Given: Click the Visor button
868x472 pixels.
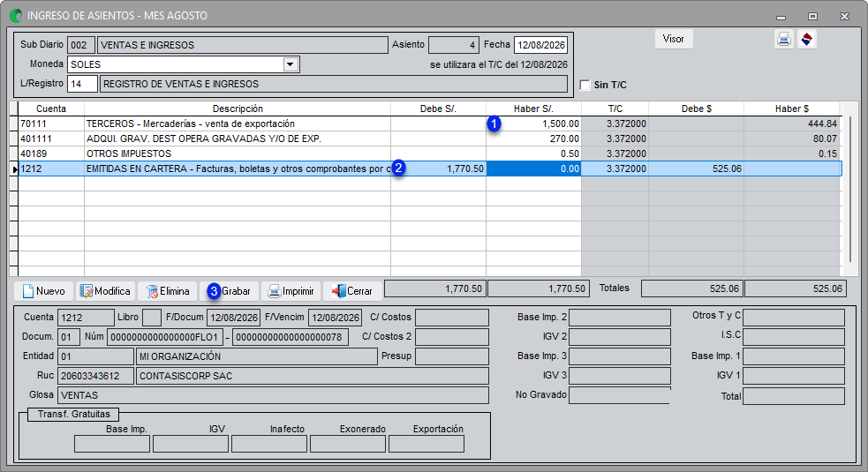Looking at the screenshot, I should coord(673,40).
